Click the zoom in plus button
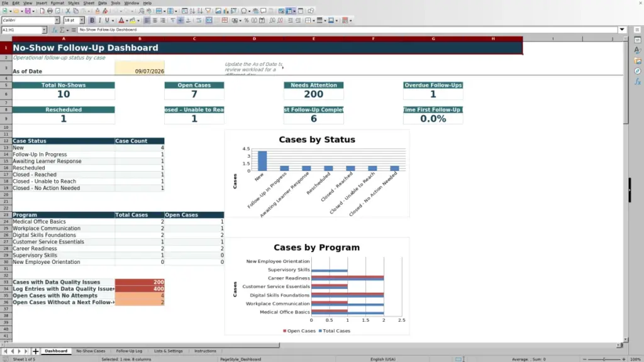The image size is (644, 362). (623, 359)
